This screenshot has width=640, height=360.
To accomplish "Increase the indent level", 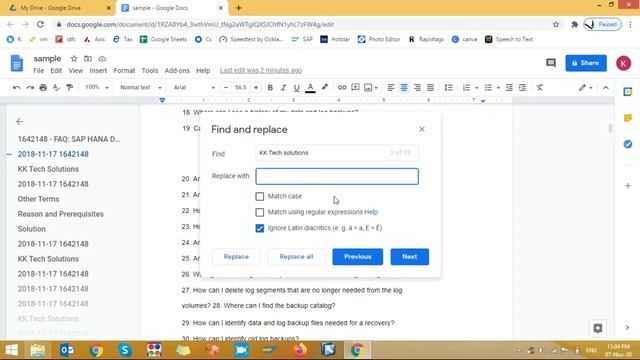I will (x=522, y=87).
